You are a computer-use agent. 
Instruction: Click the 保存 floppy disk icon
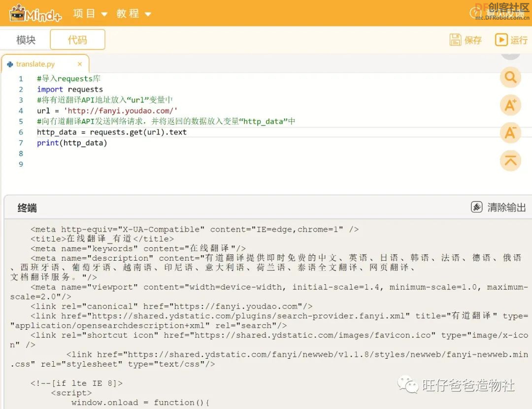tap(455, 40)
